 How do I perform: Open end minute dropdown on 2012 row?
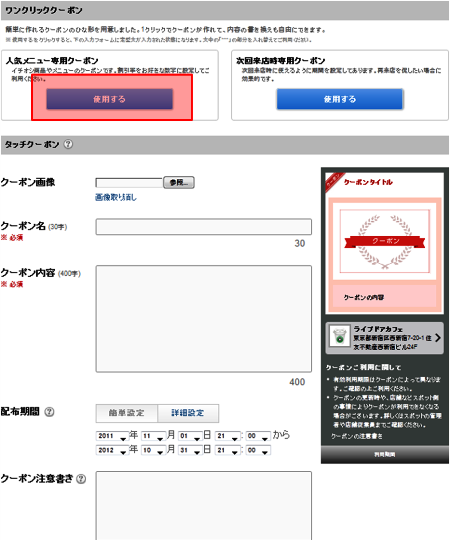[258, 450]
